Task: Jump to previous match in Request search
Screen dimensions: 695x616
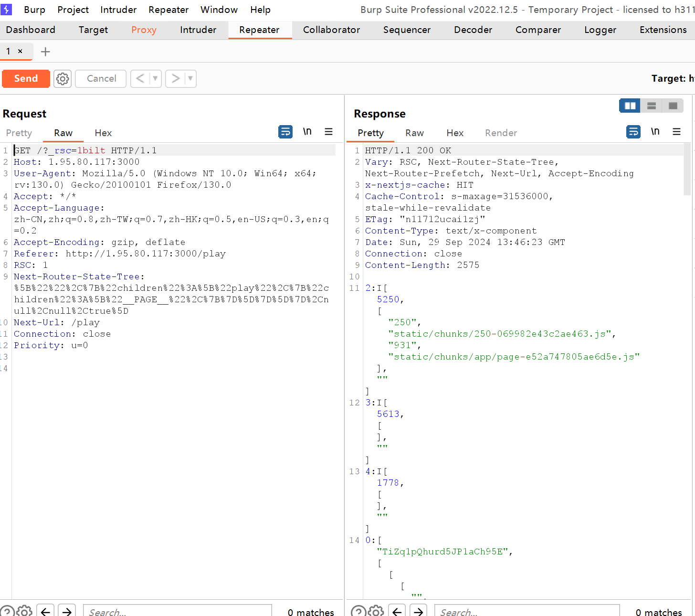Action: (x=45, y=611)
